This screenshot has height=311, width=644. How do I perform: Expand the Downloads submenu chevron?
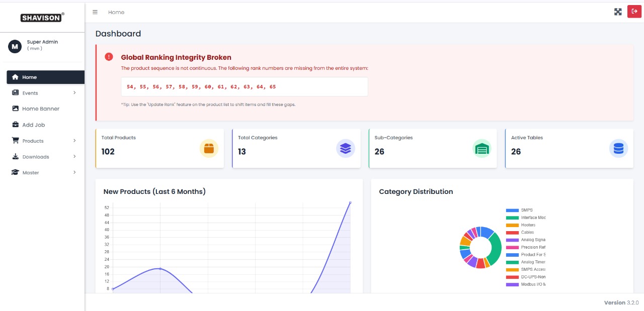[x=74, y=157]
